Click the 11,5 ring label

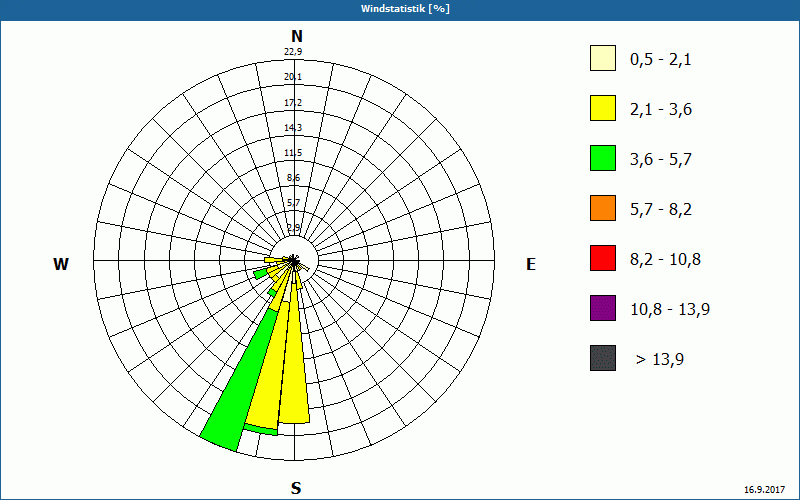[293, 153]
